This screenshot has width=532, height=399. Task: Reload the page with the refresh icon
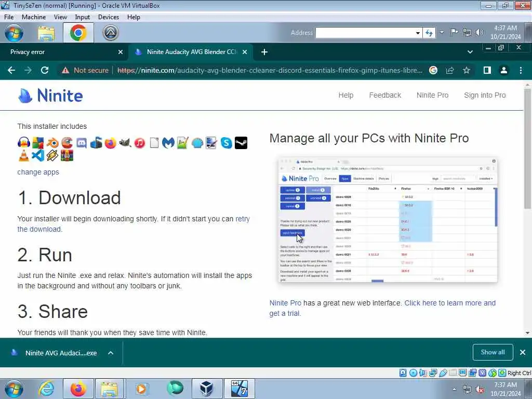tap(45, 70)
